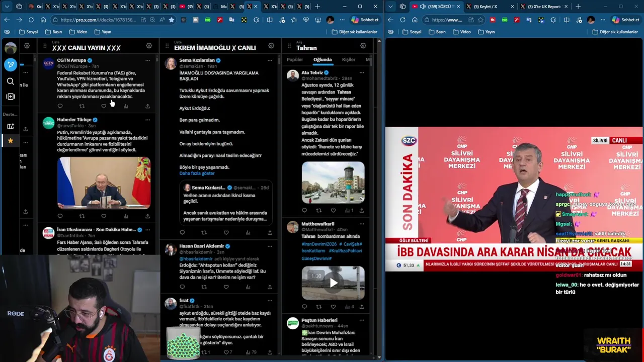Like the CGTN Avrupa post

pos(104,106)
